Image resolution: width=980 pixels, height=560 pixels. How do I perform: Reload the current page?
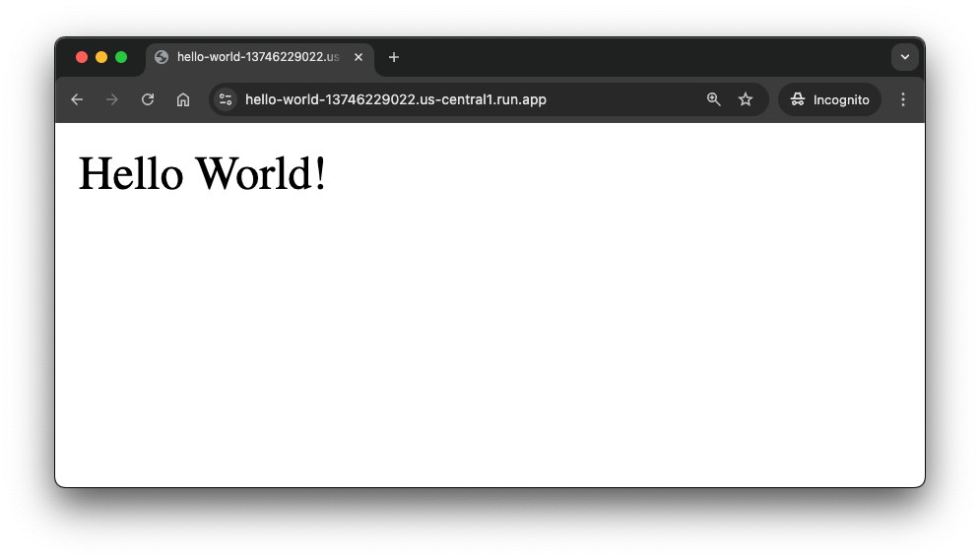coord(148,99)
